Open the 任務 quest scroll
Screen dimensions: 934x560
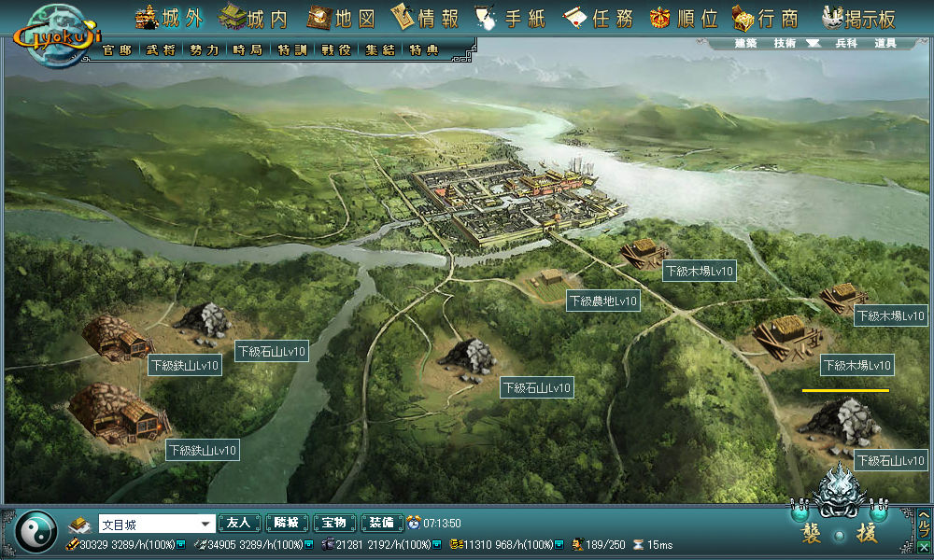(x=598, y=19)
